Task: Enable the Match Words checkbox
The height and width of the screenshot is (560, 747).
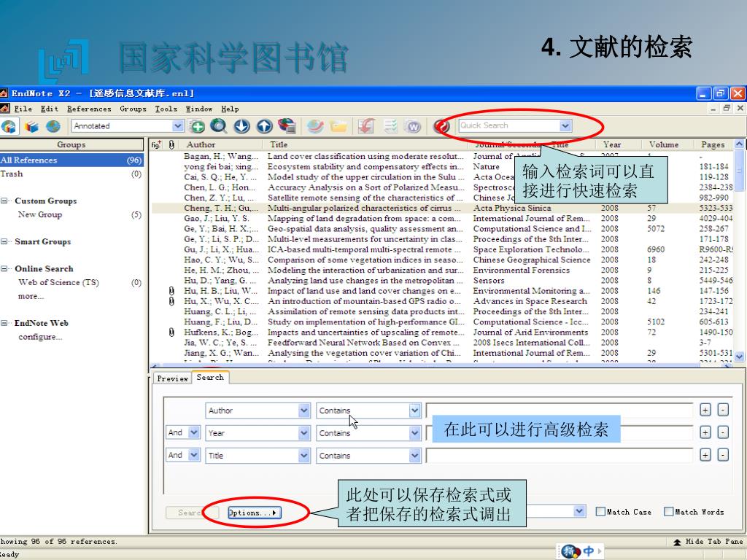Action: click(668, 511)
